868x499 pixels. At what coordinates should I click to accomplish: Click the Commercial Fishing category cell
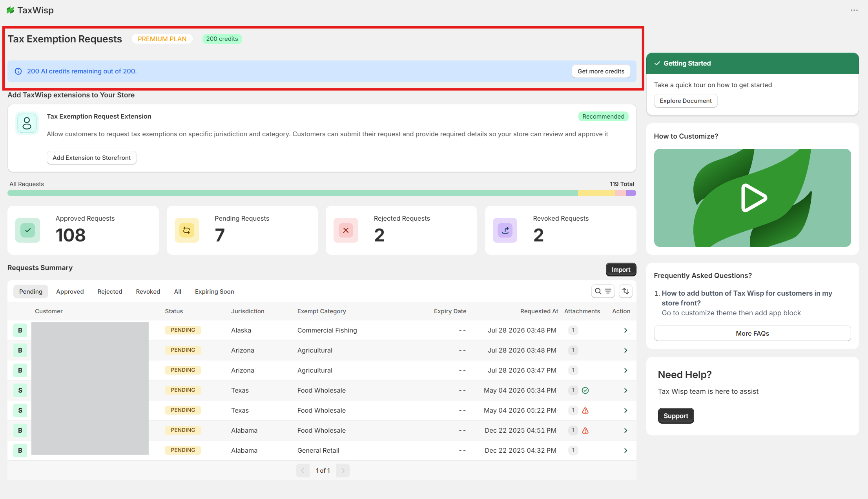327,331
